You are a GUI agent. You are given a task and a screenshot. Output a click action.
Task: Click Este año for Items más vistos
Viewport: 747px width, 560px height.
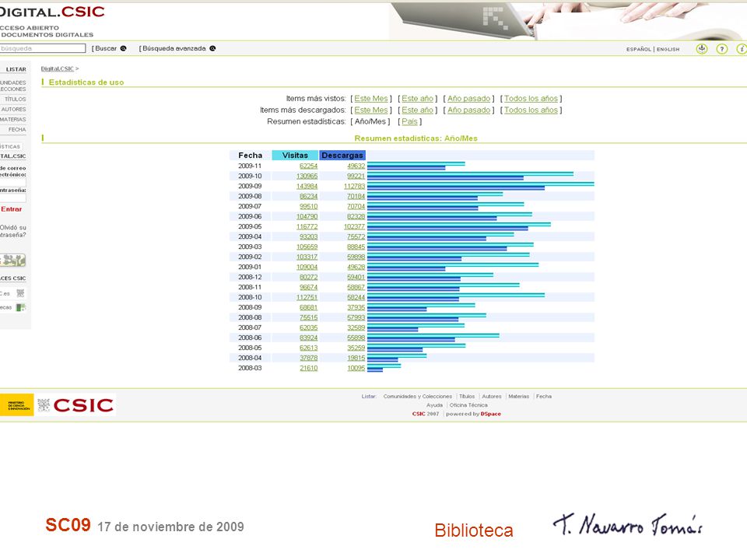(417, 99)
